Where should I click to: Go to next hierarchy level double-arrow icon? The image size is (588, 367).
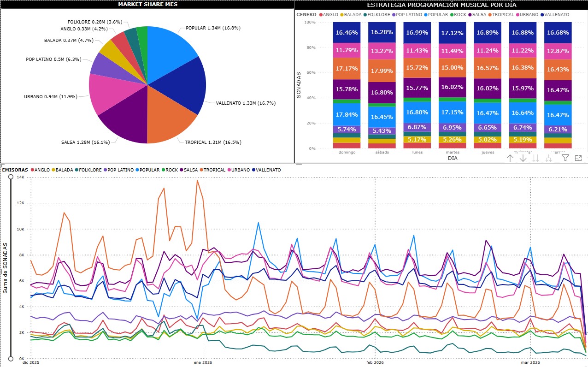(x=536, y=158)
